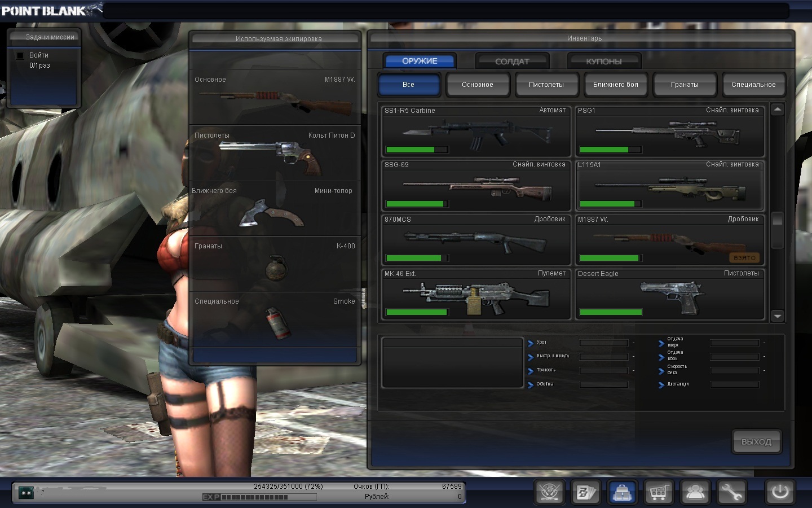Click the 0/1 раз mission progress text
The width and height of the screenshot is (812, 508).
tap(39, 65)
